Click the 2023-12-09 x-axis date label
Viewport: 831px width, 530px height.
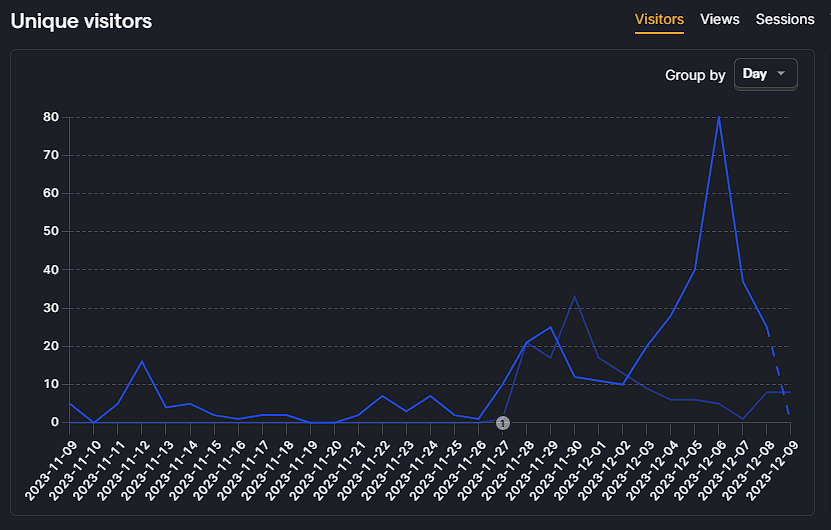772,470
